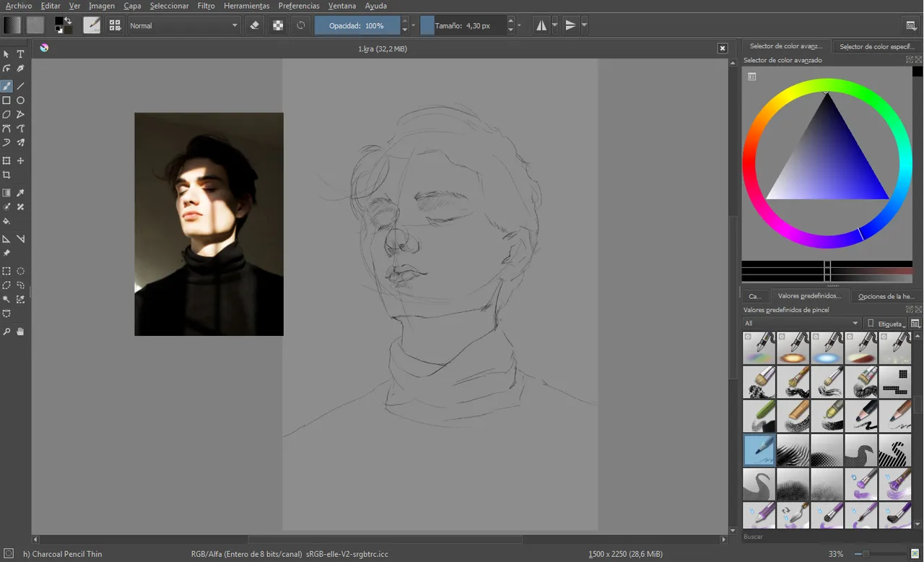This screenshot has width=924, height=562.
Task: Open the Archivo menu
Action: [x=19, y=6]
